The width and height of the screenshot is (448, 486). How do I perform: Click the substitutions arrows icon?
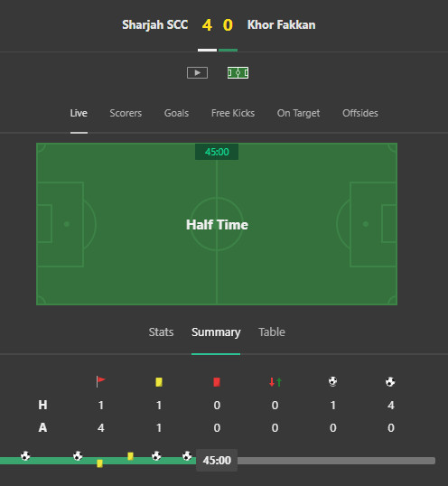coord(275,382)
